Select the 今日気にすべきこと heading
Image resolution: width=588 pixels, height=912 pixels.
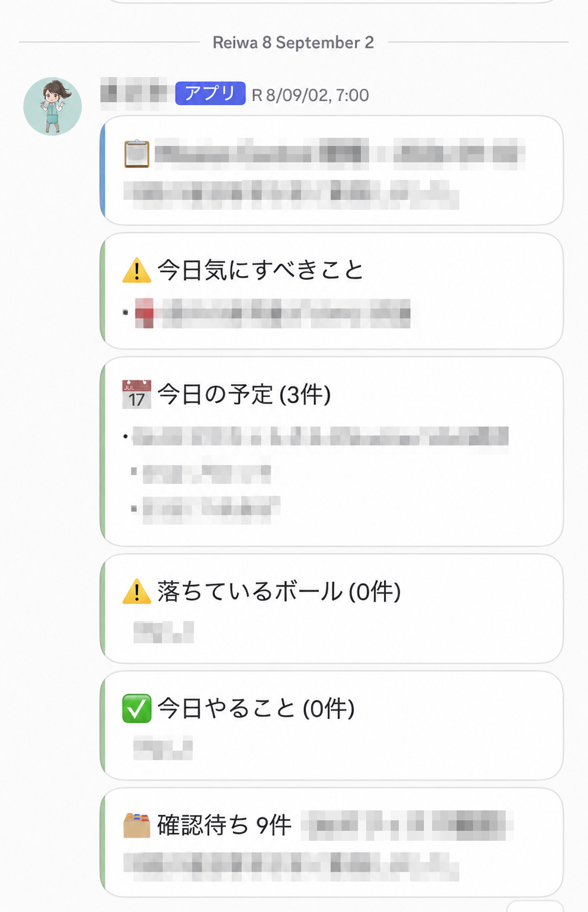260,270
